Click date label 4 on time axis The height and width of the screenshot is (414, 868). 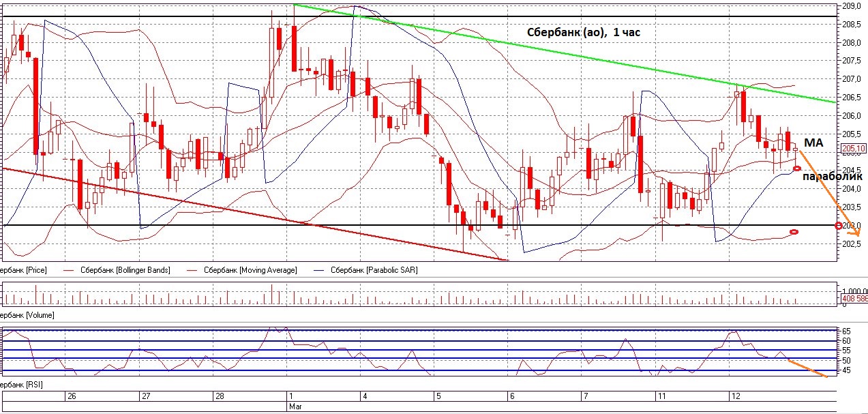365,396
